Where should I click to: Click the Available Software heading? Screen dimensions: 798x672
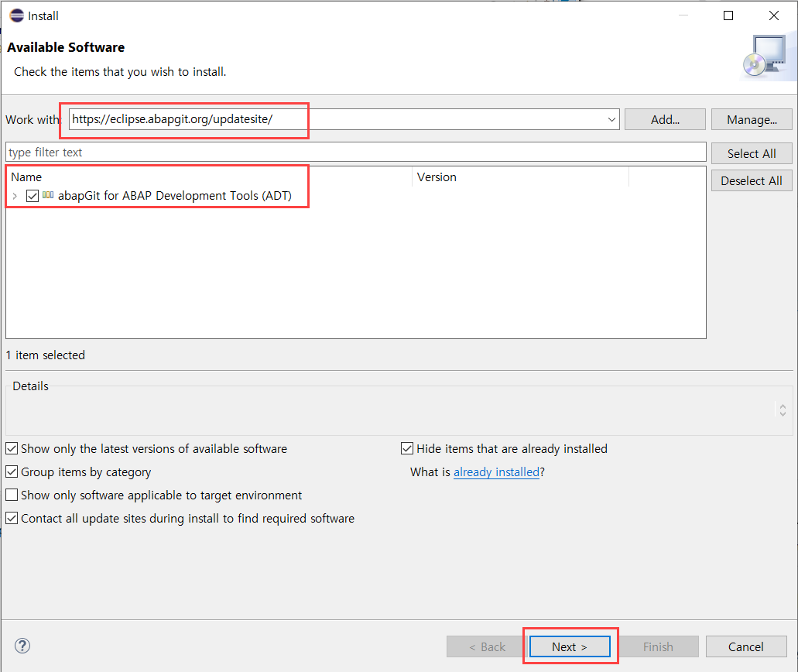[x=66, y=47]
